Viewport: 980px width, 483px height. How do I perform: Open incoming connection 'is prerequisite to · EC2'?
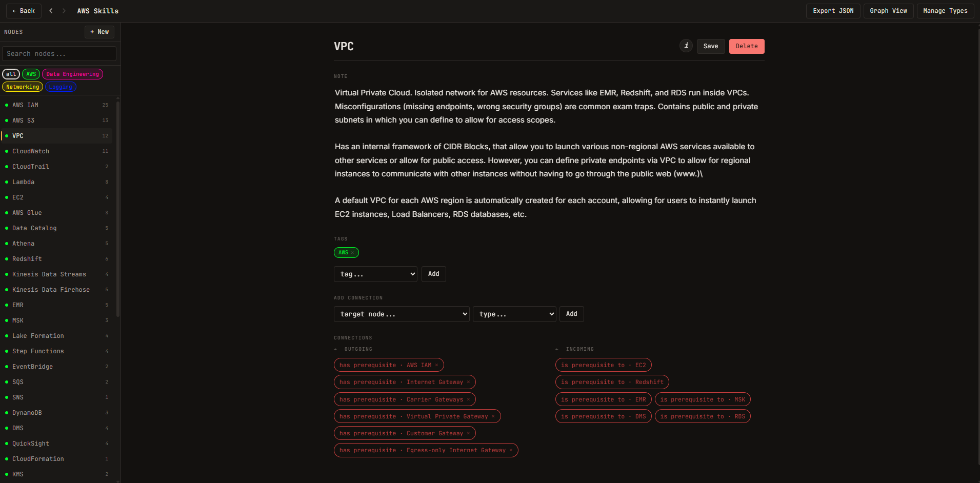603,365
